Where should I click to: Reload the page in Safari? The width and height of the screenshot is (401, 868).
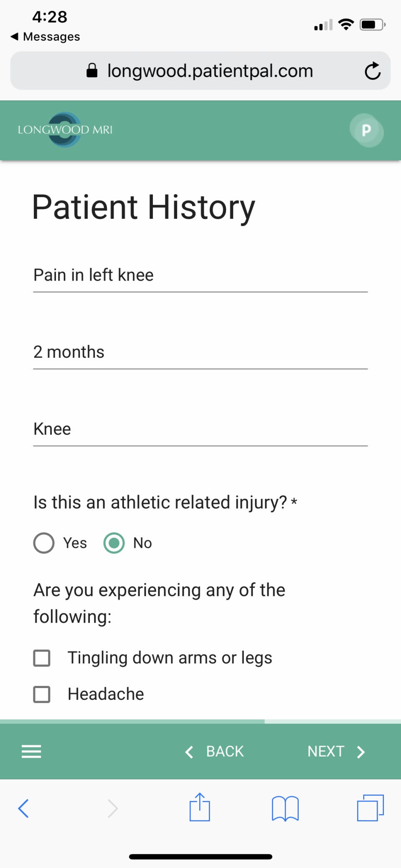(372, 71)
